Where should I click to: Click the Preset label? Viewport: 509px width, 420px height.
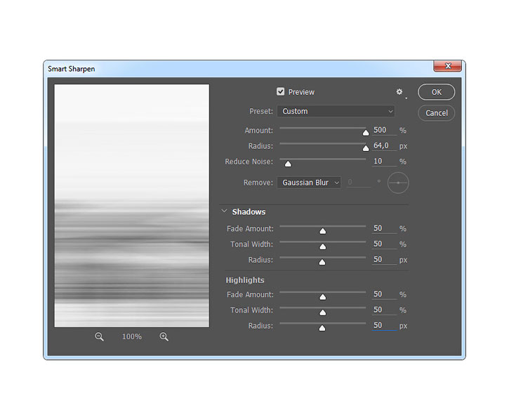pos(261,111)
